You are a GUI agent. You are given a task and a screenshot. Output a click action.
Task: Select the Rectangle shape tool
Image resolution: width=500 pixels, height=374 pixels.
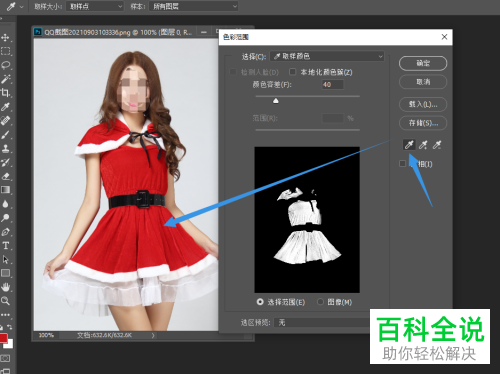tap(5, 273)
